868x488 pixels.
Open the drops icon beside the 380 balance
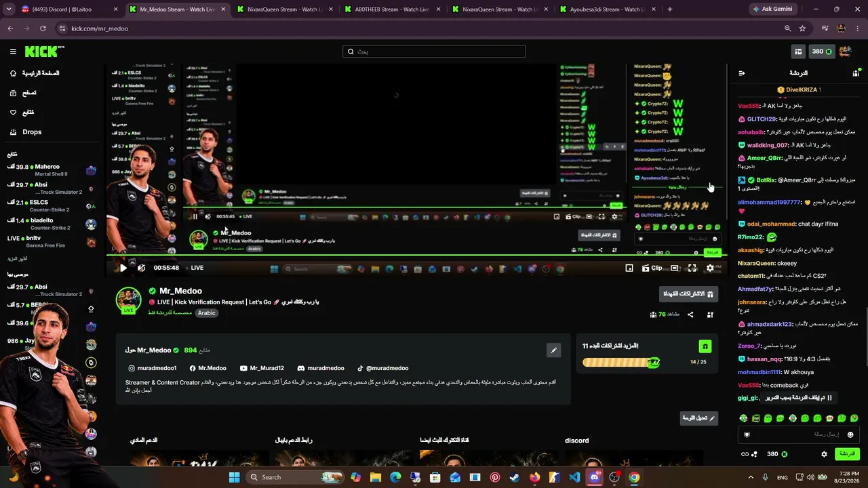pos(798,52)
